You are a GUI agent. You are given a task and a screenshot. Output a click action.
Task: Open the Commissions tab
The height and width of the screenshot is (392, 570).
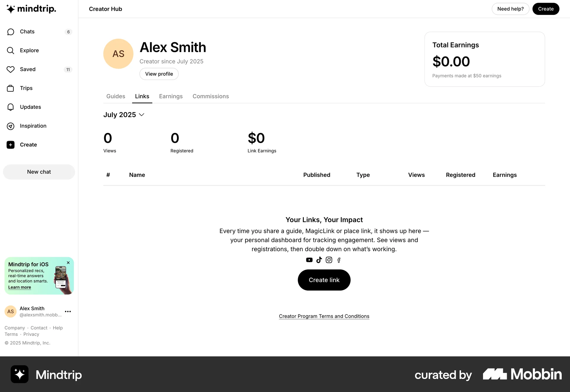coord(210,97)
